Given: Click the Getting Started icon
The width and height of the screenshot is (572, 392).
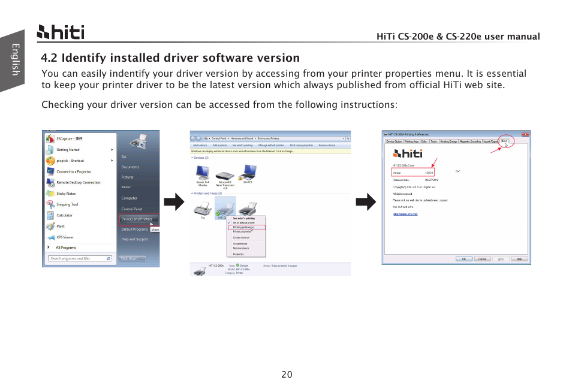Looking at the screenshot, I should coord(50,150).
